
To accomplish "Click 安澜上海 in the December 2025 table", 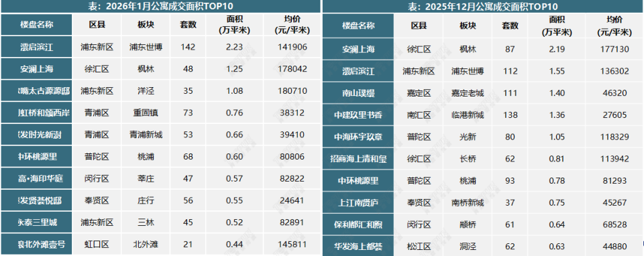I will coord(358,49).
